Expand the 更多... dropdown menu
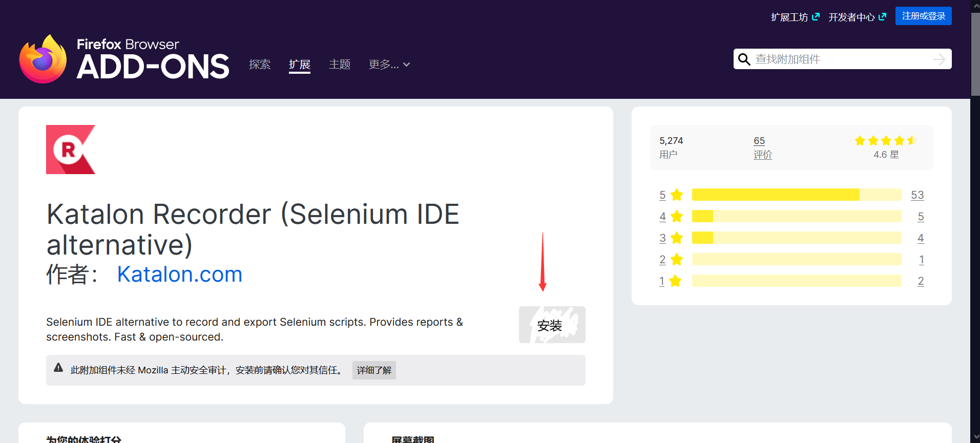Viewport: 980px width, 443px height. 389,65
